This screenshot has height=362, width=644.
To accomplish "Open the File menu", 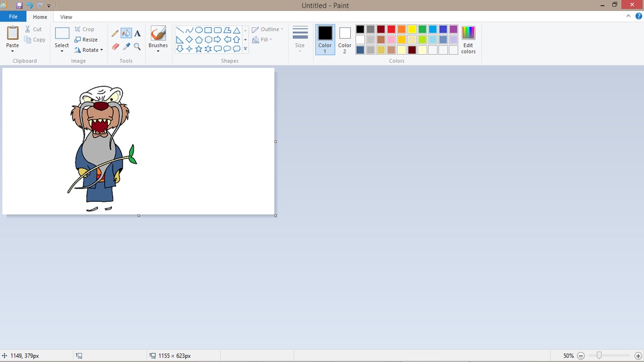I will pyautogui.click(x=13, y=17).
